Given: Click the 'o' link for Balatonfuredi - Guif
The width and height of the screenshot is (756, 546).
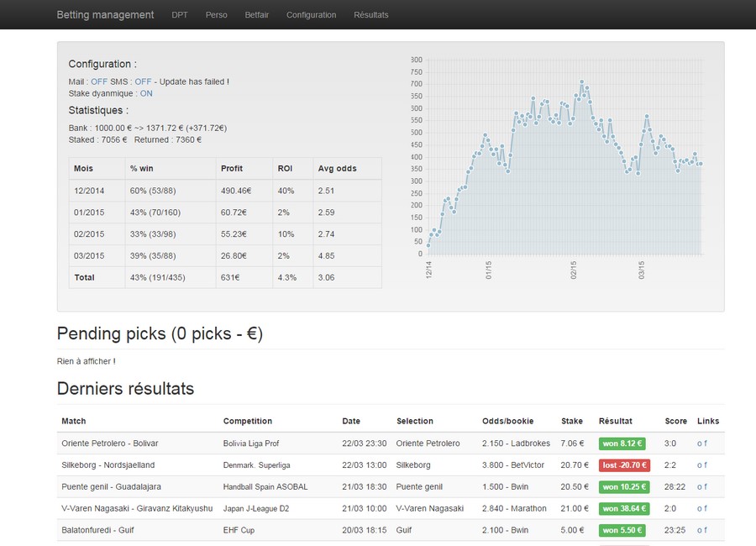Looking at the screenshot, I should 700,530.
